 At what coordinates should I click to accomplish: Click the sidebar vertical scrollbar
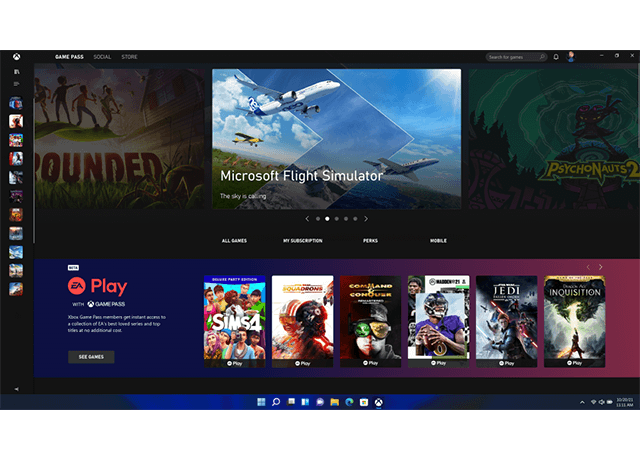point(33,169)
